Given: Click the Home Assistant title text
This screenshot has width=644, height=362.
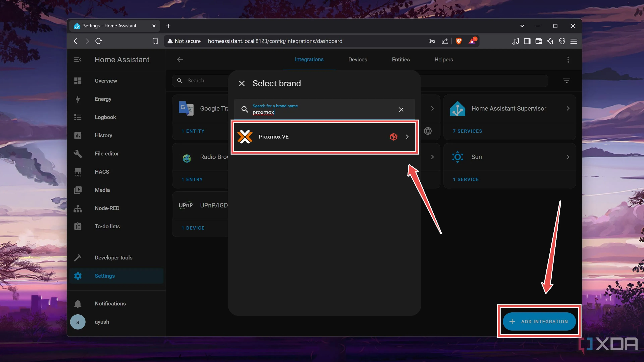Looking at the screenshot, I should pos(122,59).
